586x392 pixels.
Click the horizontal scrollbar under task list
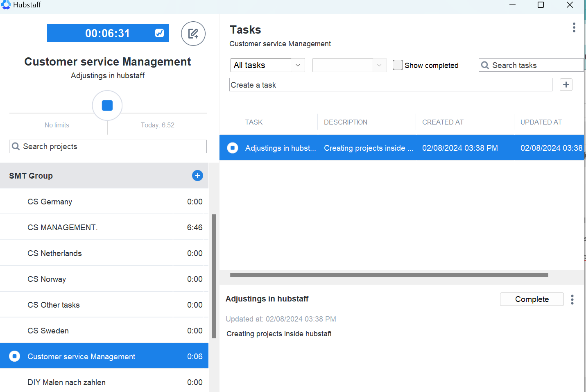[389, 275]
